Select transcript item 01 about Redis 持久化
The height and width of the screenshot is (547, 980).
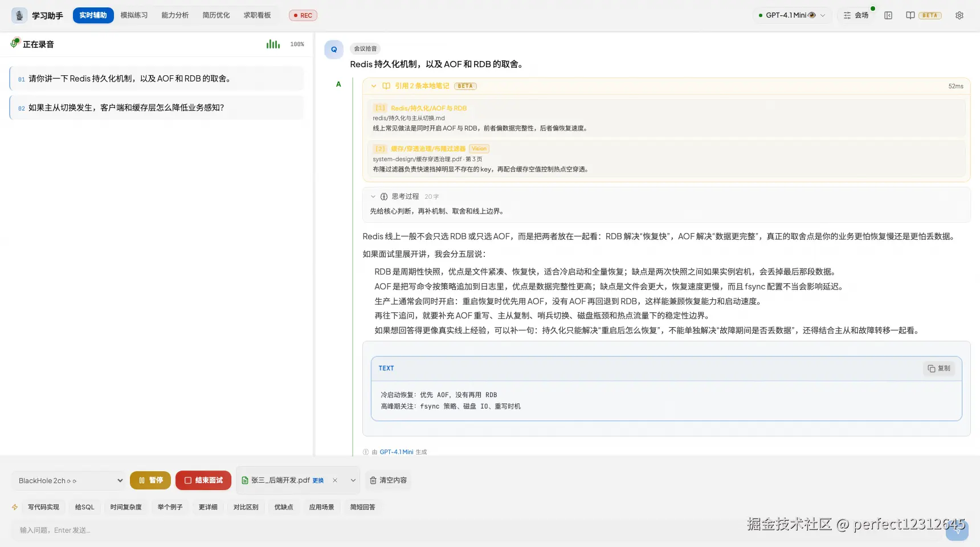(x=157, y=79)
